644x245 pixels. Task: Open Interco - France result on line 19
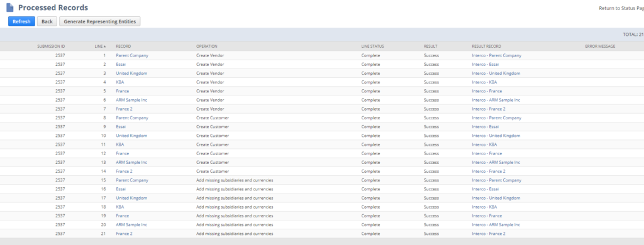(487, 216)
